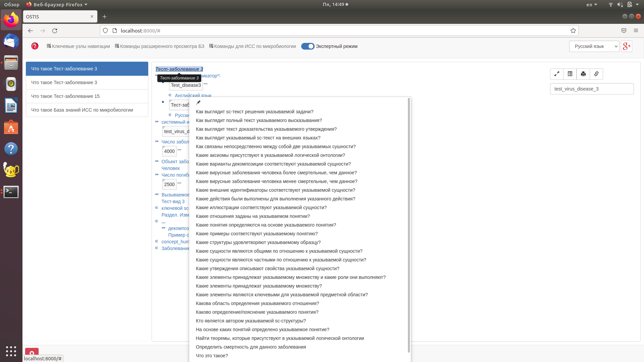Click the Show Applications grid icon
644x362 pixels.
point(11,351)
